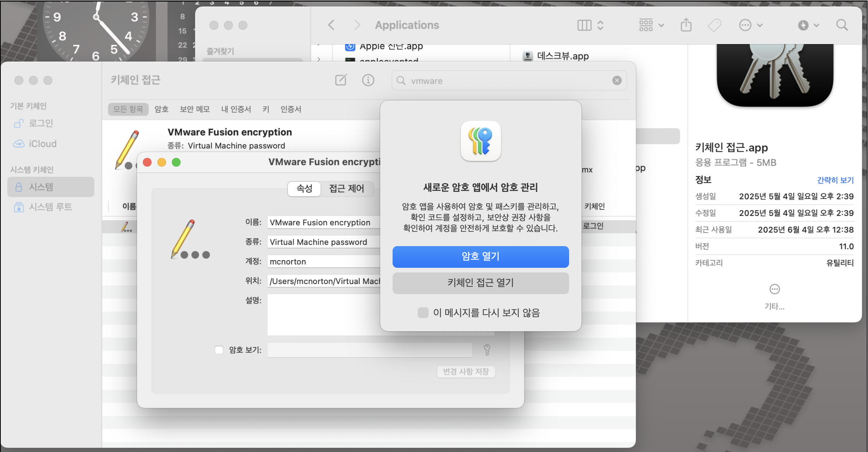Select the 인증서 filter tab
868x452 pixels.
point(291,109)
